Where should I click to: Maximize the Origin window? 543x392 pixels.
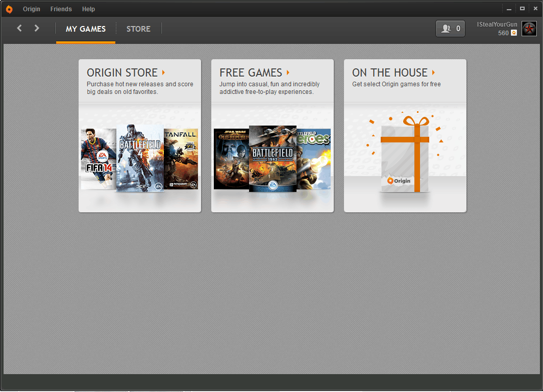point(522,9)
